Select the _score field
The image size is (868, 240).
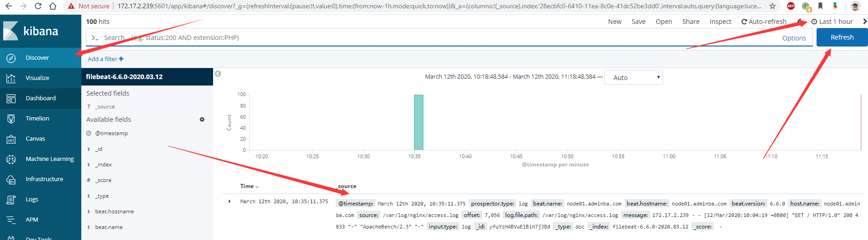coord(103,180)
